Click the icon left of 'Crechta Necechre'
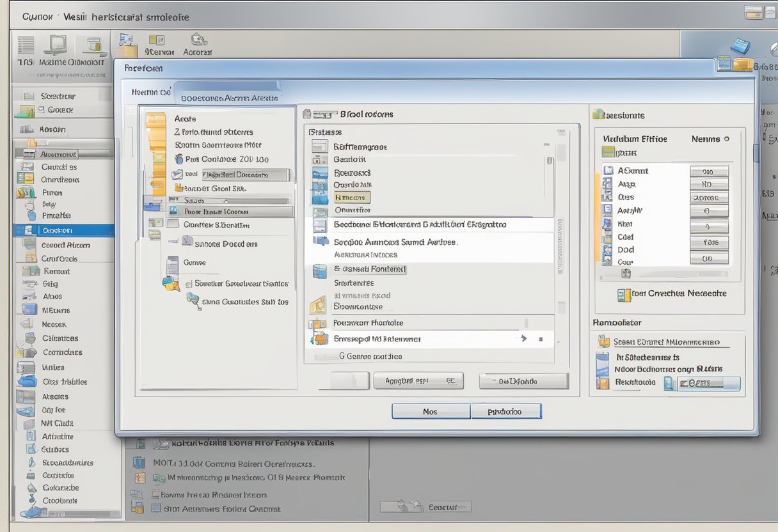Viewport: 778px width, 532px height. pyautogui.click(x=624, y=294)
